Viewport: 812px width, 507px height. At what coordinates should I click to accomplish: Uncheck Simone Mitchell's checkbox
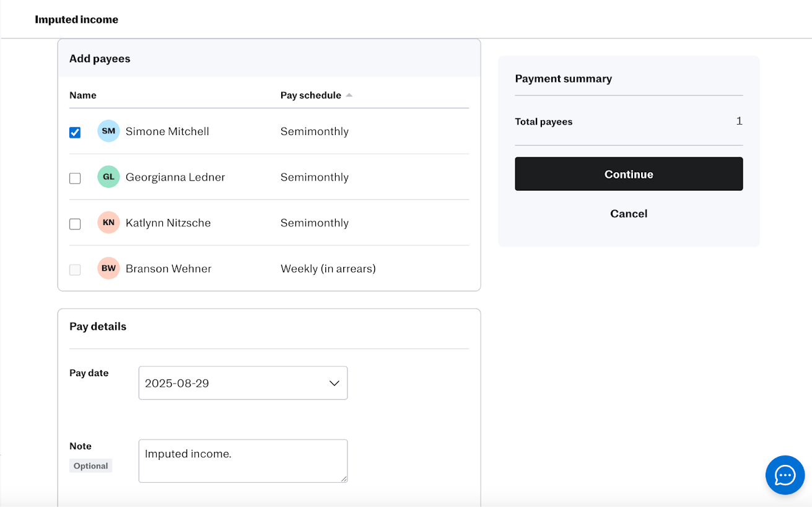pos(75,133)
